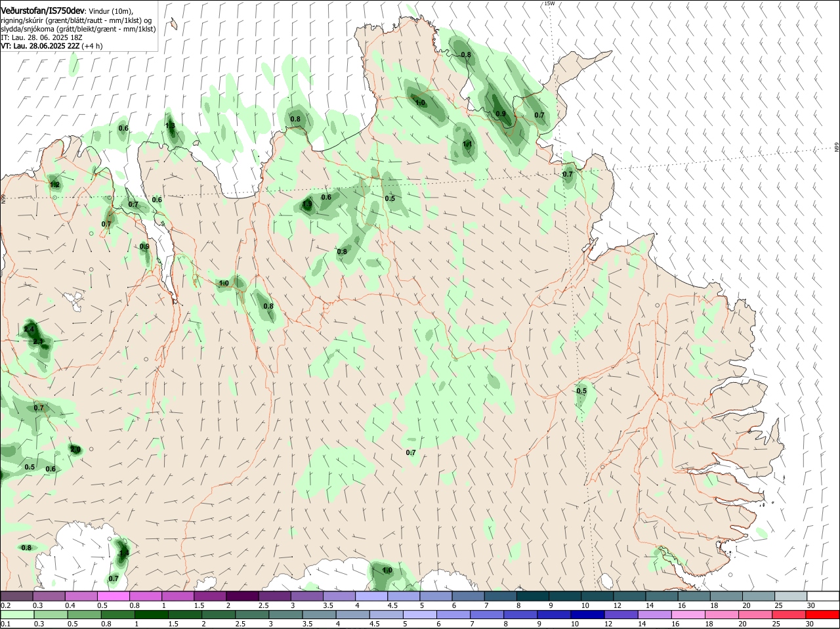Screen dimensions: 840x629
Task: Select the 0.4 orchid swatch in top scale
Action: pyautogui.click(x=81, y=596)
